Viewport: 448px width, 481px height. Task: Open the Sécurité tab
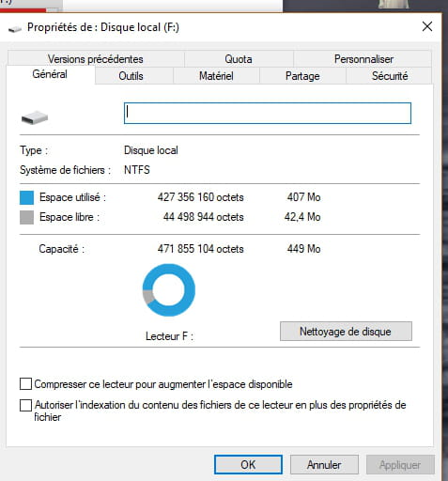(390, 76)
